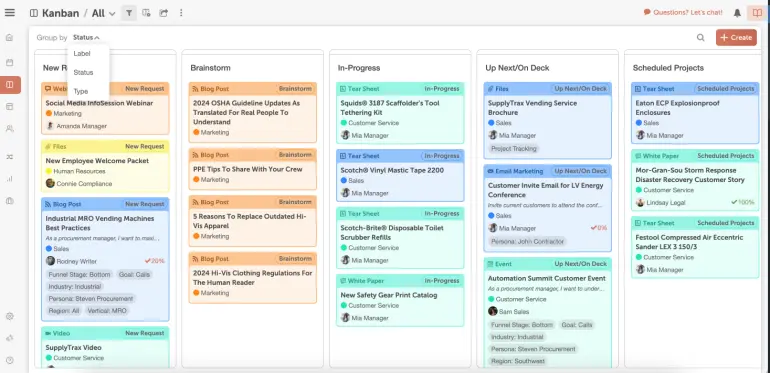Screen dimensions: 770x373
Task: Open Automation Summit Customer Event card
Action: pyautogui.click(x=548, y=312)
